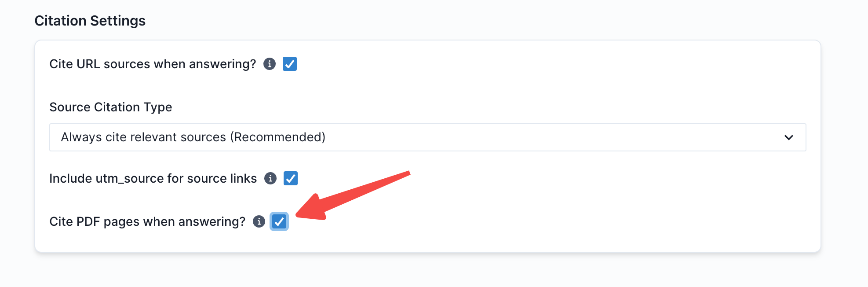Image resolution: width=868 pixels, height=287 pixels.
Task: Select 'Always cite relevant sources' option text
Action: (x=144, y=137)
